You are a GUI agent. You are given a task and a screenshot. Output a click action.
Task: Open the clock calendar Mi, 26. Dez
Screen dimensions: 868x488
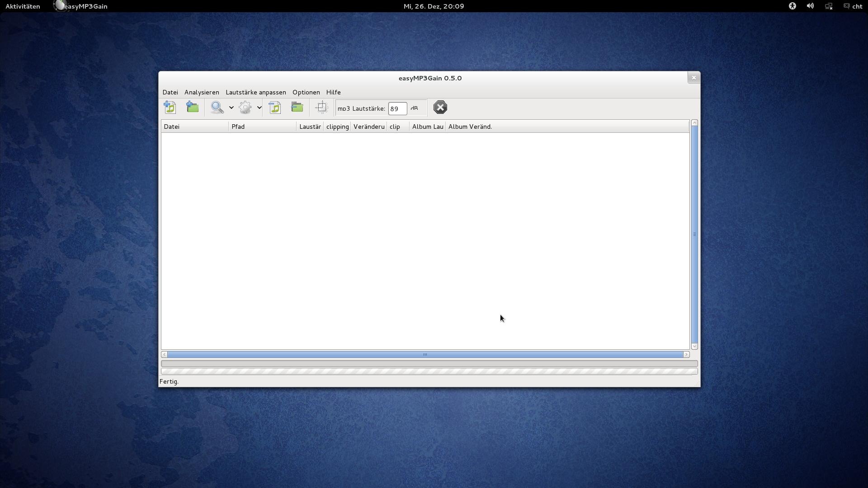pyautogui.click(x=434, y=6)
